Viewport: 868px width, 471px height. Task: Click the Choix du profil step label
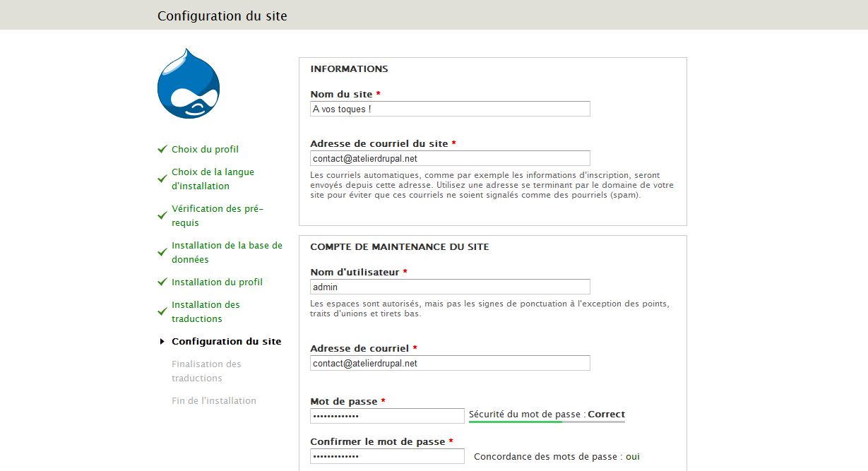coord(205,150)
